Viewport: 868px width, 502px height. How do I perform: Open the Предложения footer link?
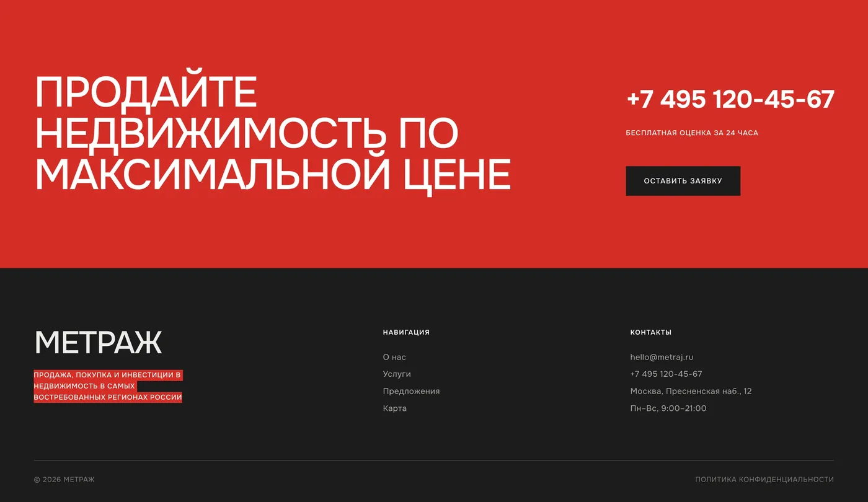(411, 391)
